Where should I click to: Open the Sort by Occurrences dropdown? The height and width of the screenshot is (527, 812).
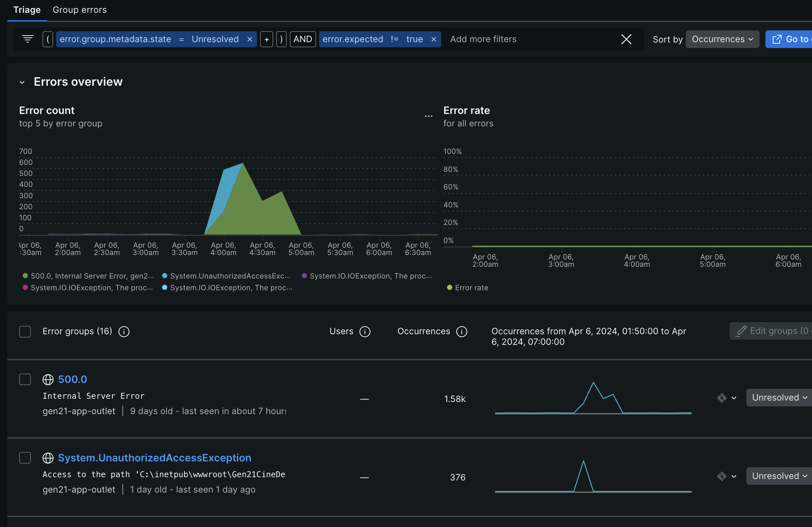click(723, 39)
